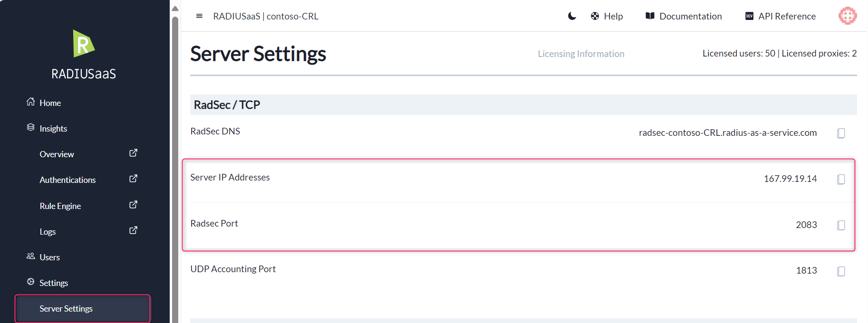Copy the Radsec Port number

click(x=840, y=225)
